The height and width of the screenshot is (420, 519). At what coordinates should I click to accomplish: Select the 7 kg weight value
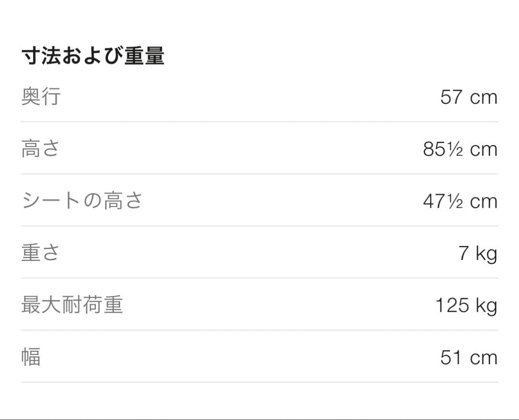478,253
